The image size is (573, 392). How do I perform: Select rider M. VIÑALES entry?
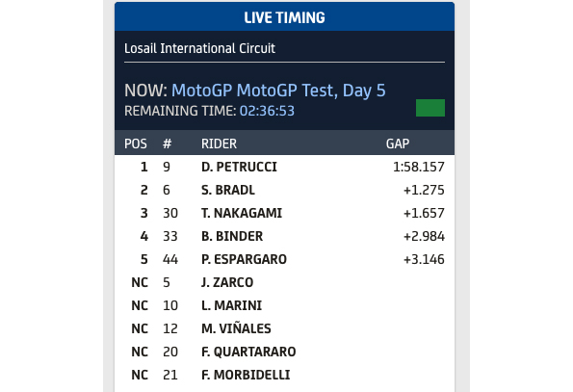(x=284, y=328)
